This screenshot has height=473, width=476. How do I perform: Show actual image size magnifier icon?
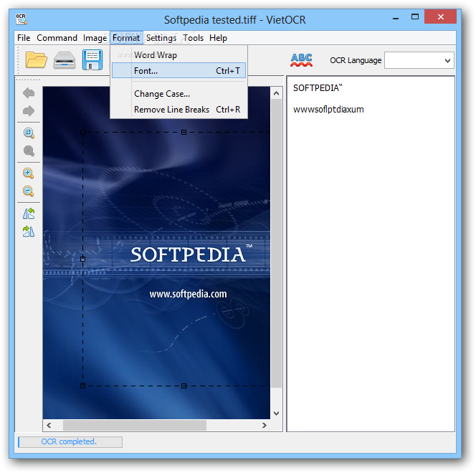pos(29,150)
